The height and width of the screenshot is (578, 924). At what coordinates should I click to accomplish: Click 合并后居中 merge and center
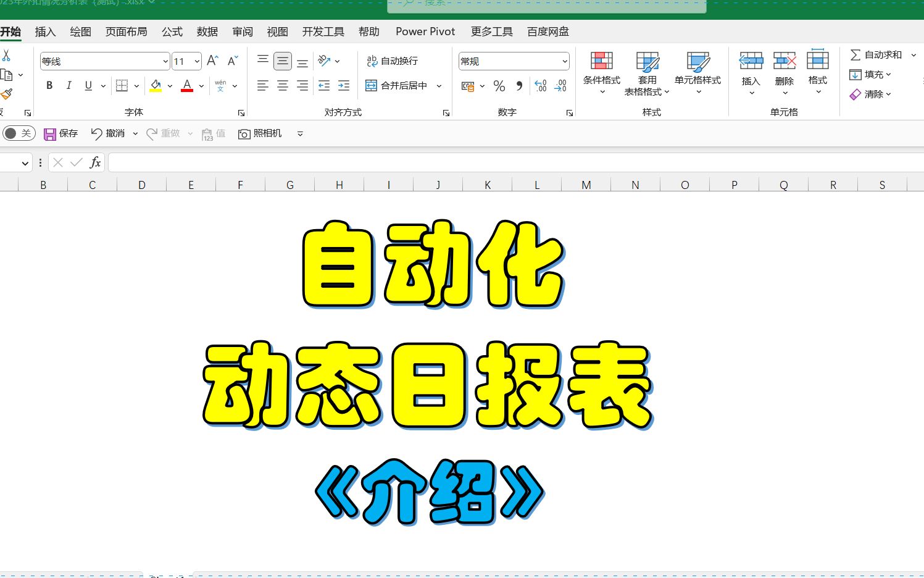[x=396, y=86]
